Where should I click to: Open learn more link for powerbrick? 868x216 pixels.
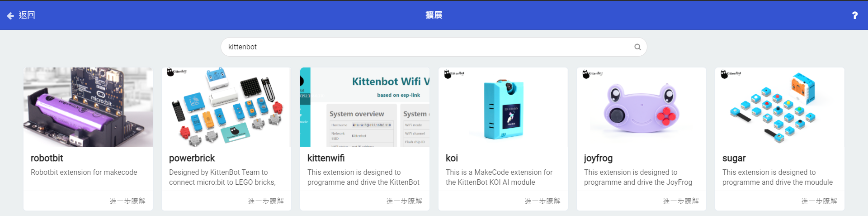(x=266, y=201)
